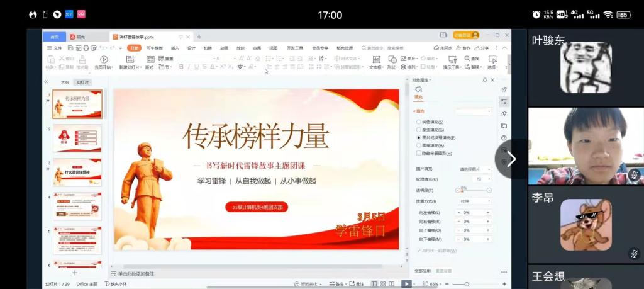Viewport: 644px width, 289px height.
Task: Open the 放置方式 dropdown set to 拉伸
Action: tap(475, 201)
